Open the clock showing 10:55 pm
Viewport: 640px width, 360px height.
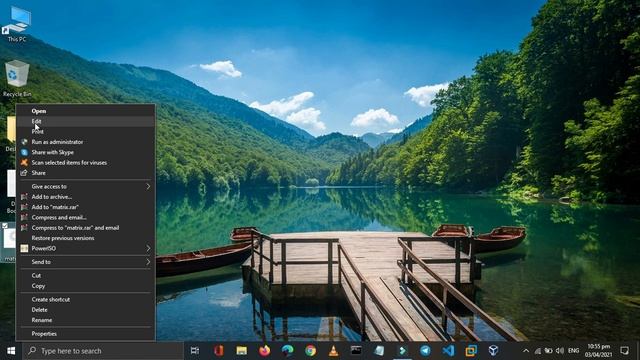tap(598, 351)
